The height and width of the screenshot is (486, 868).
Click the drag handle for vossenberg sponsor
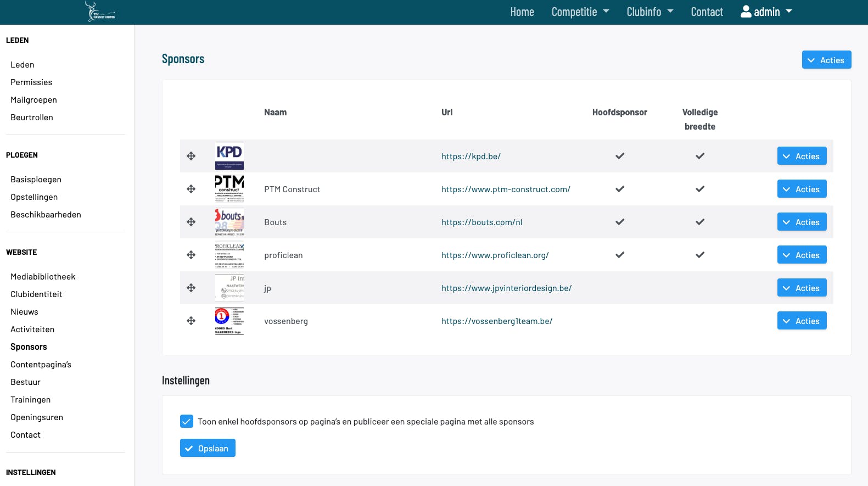tap(191, 321)
